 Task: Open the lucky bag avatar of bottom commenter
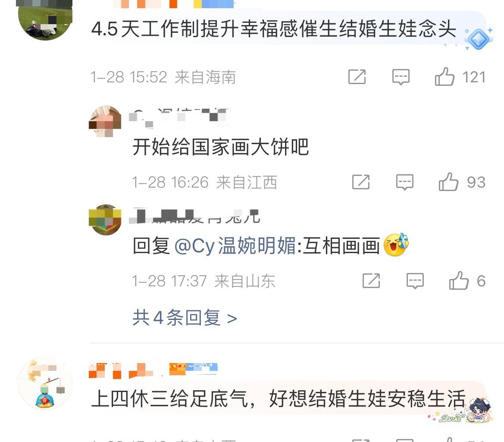pyautogui.click(x=45, y=383)
